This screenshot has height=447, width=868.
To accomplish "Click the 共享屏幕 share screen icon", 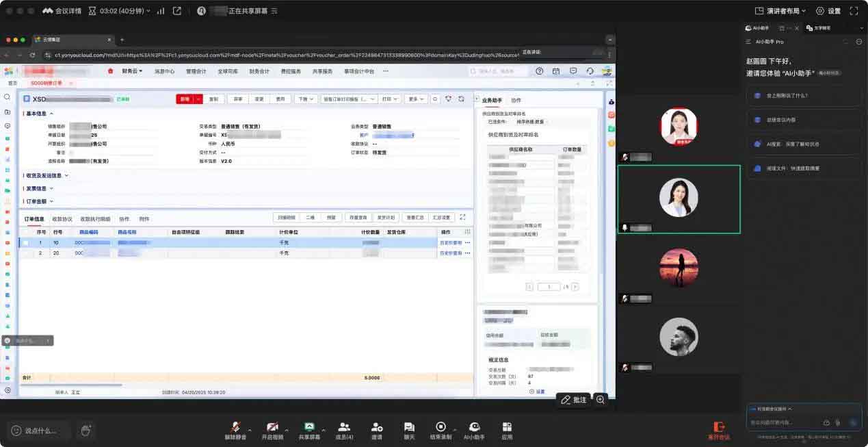I will 309,427.
